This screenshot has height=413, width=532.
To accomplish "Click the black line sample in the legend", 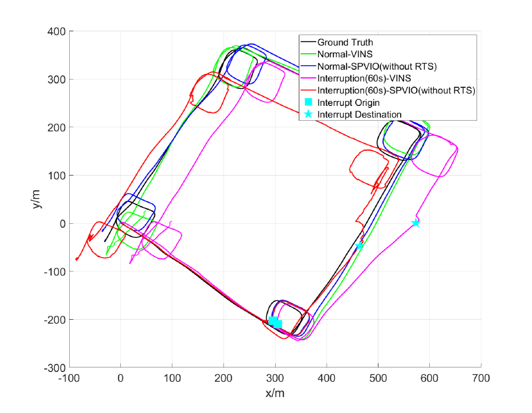I will click(308, 42).
